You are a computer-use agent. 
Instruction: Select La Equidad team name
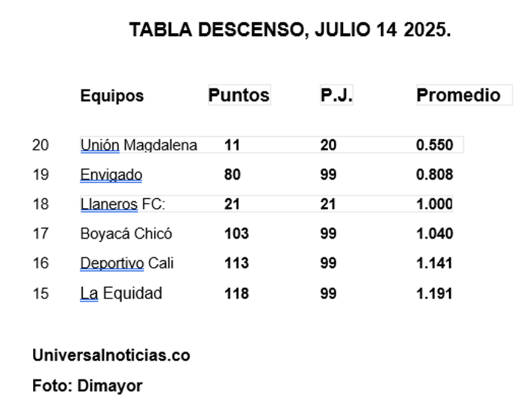tap(121, 294)
